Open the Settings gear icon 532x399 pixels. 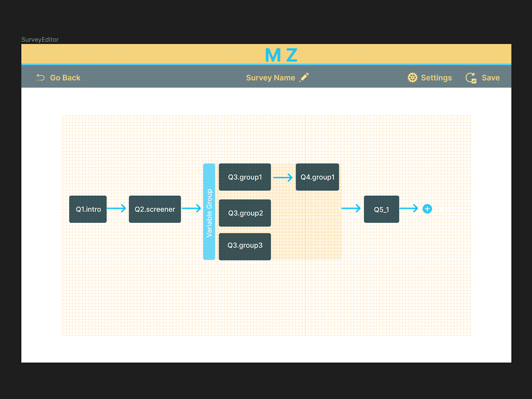pyautogui.click(x=412, y=77)
